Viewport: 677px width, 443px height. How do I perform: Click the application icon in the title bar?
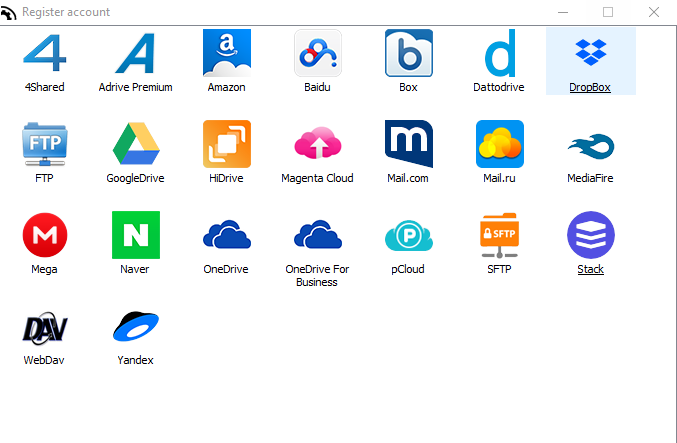(x=8, y=13)
